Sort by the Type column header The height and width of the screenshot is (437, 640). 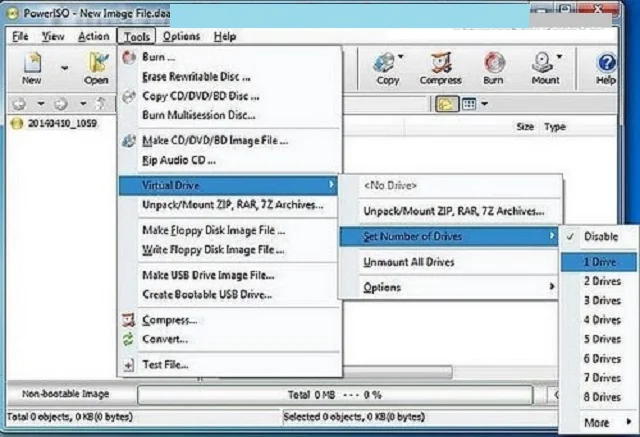click(x=555, y=127)
